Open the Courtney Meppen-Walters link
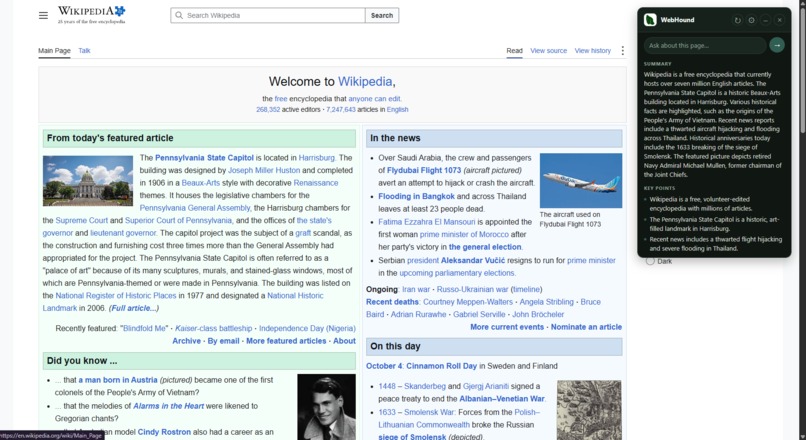The height and width of the screenshot is (440, 806). tap(468, 302)
